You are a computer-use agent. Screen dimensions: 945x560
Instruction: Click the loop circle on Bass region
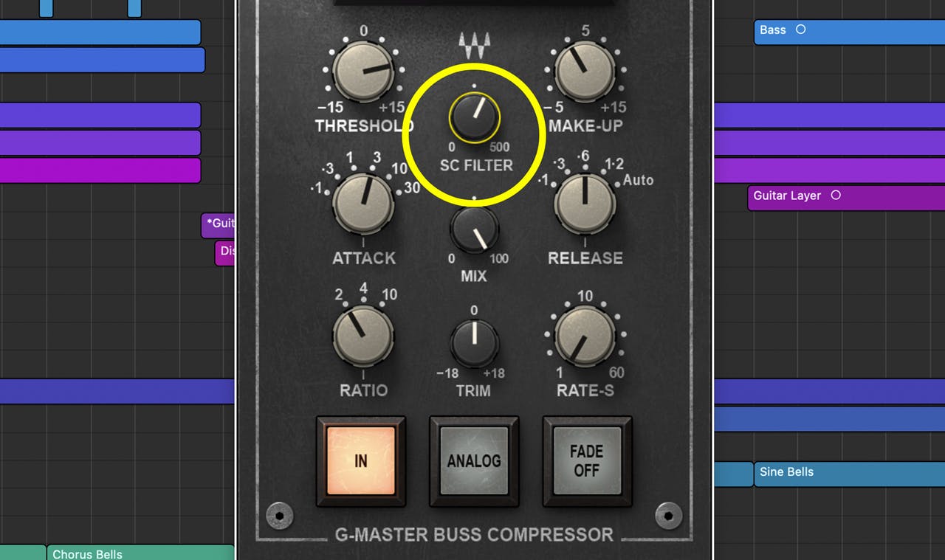pyautogui.click(x=800, y=30)
